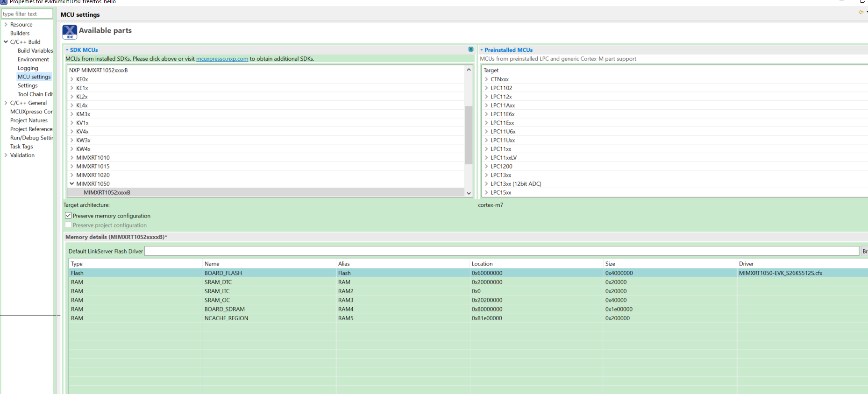Click the MCUXpresso IDE logo beside Available parts
Viewport: 868px width, 394px height.
pos(70,32)
